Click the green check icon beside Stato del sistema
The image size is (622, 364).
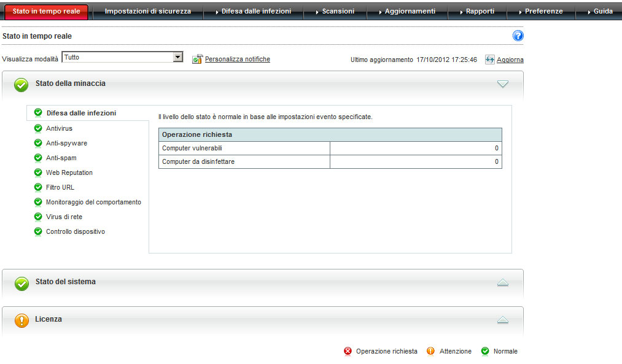[21, 283]
